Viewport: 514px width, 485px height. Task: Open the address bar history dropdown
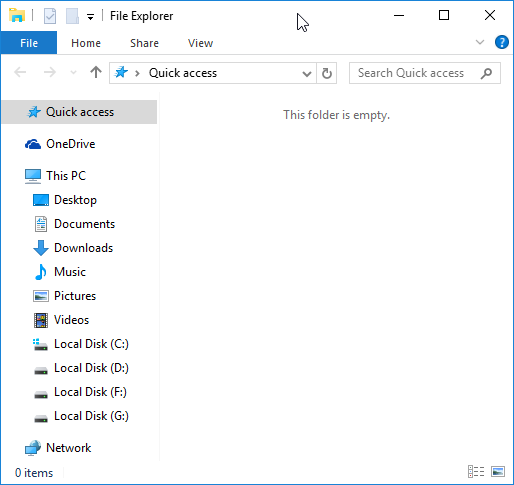(307, 73)
